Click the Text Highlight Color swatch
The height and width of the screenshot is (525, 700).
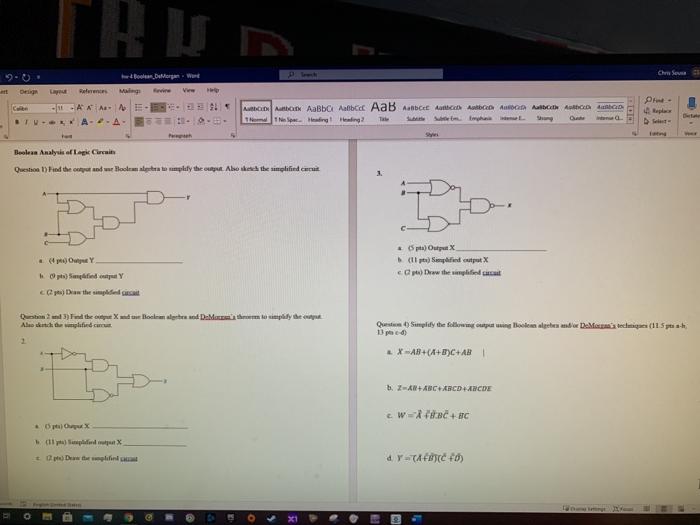click(100, 121)
